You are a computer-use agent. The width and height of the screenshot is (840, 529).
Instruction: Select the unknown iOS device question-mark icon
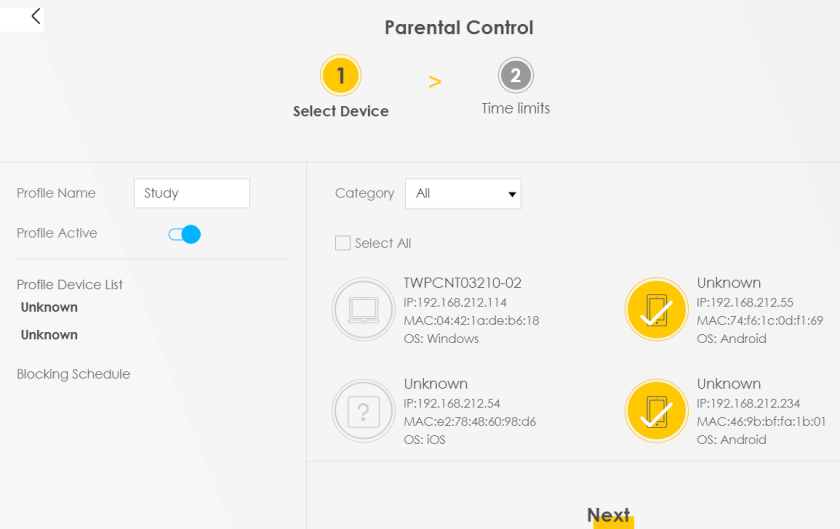coord(363,411)
